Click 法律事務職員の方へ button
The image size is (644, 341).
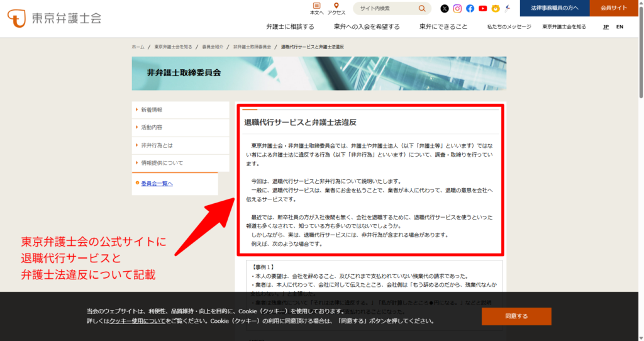(x=555, y=8)
